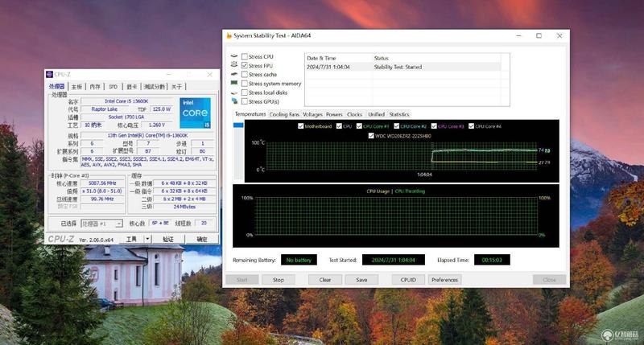The image size is (644, 345).
Task: Toggle the CPU Core #1 graph checkbox
Action: tap(359, 126)
